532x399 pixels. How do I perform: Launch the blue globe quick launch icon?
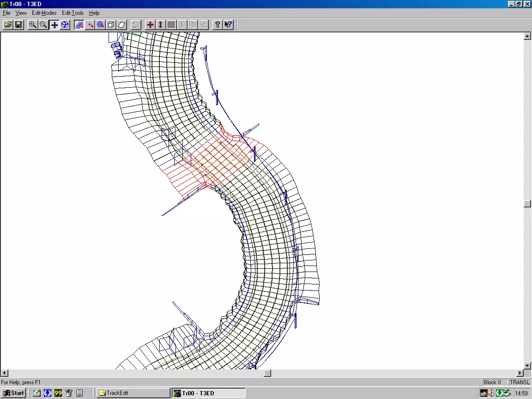click(x=48, y=393)
